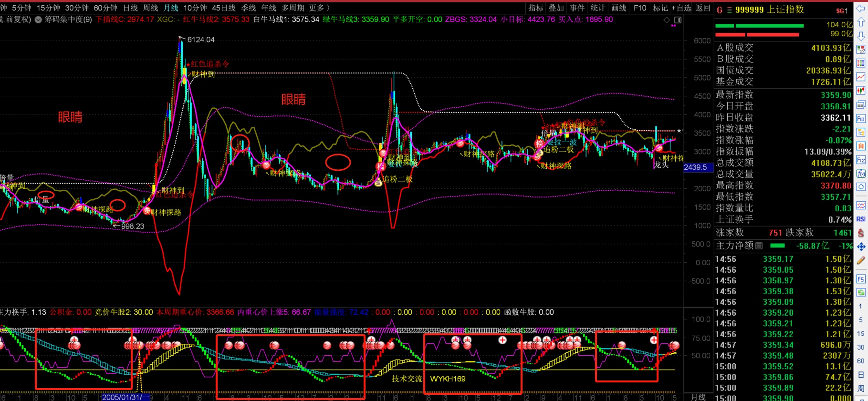
Task: Click the up arrow icon for the previous stock
Action: pyautogui.click(x=861, y=22)
